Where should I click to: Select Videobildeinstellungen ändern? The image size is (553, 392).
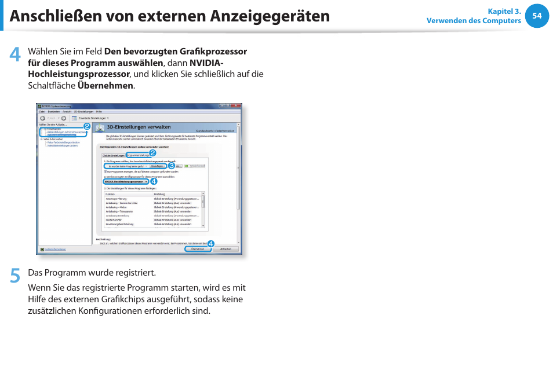click(63, 146)
